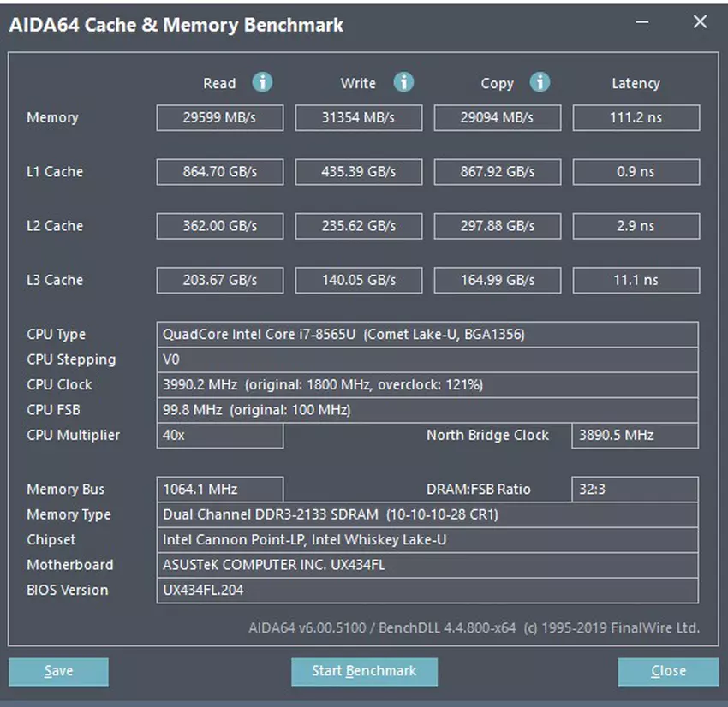The image size is (728, 707).
Task: Select the L1 Cache Read result 864.70 GB/s
Action: [219, 172]
